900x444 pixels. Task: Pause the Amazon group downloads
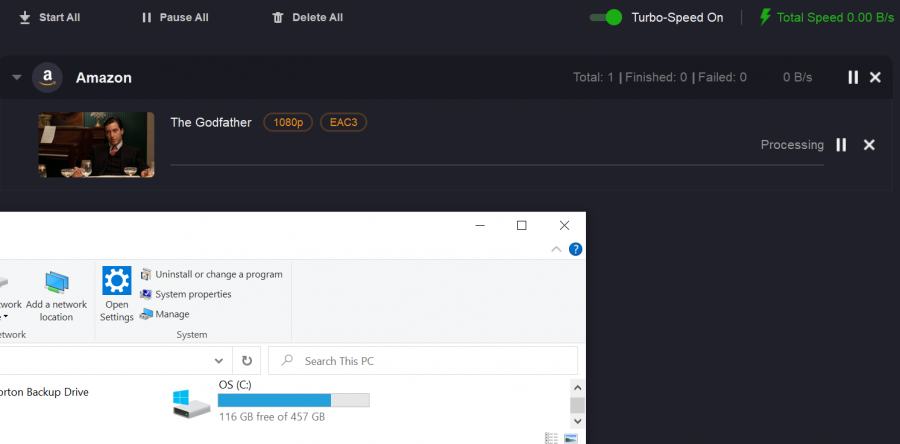[x=853, y=77]
